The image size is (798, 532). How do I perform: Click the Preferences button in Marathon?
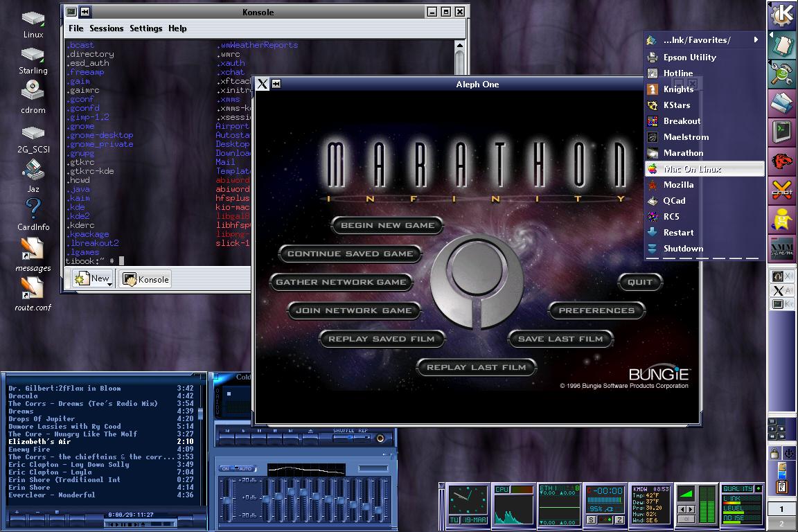coord(596,310)
